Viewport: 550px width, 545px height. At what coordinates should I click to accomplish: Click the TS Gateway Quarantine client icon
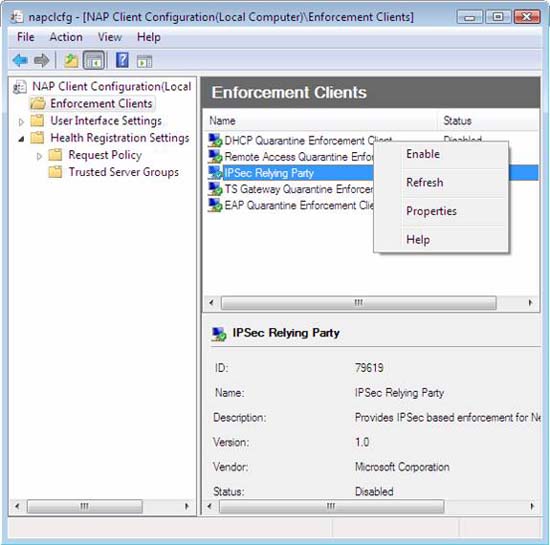(x=215, y=189)
